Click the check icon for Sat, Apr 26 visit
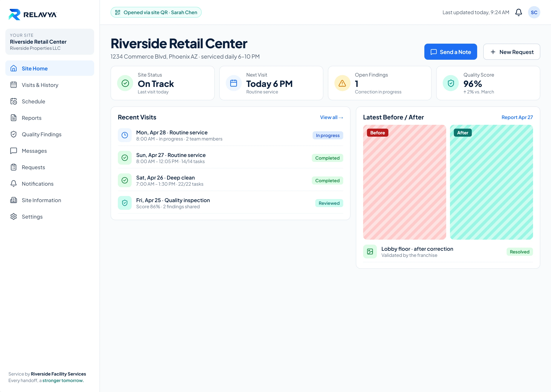This screenshot has width=551, height=392. coord(125,180)
